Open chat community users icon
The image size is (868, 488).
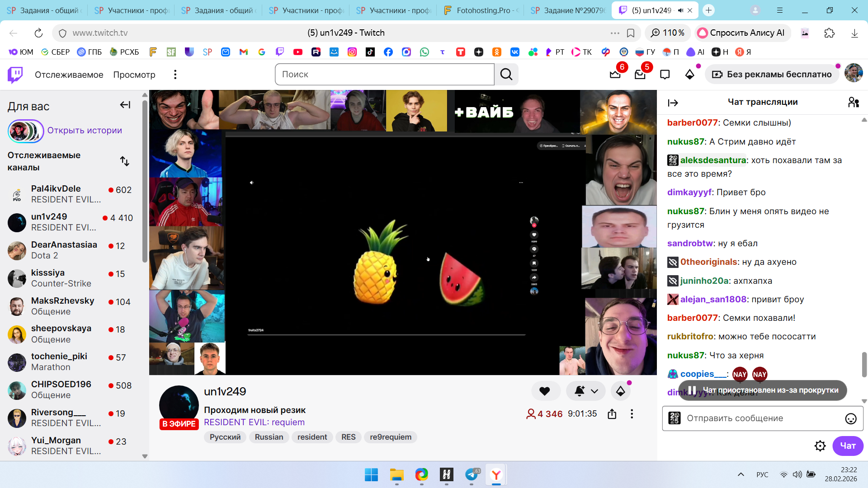(853, 103)
